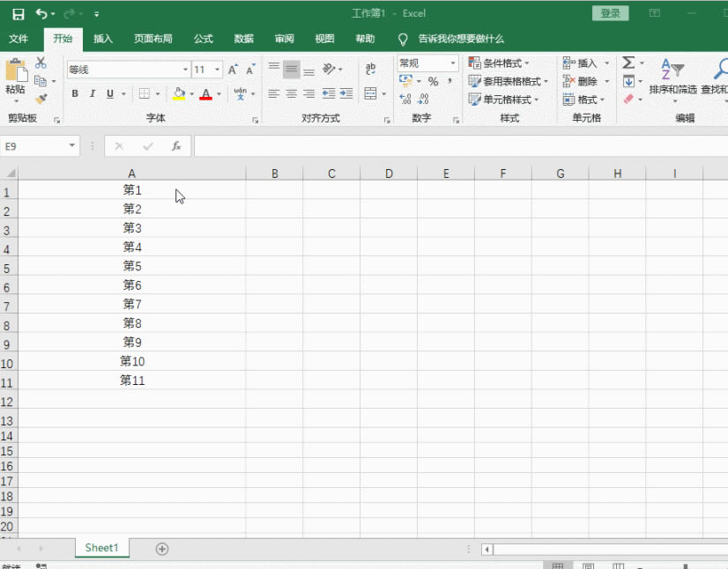Screen dimensions: 728x569
Task: Click the AutoSum (Σ) icon
Action: tap(628, 63)
